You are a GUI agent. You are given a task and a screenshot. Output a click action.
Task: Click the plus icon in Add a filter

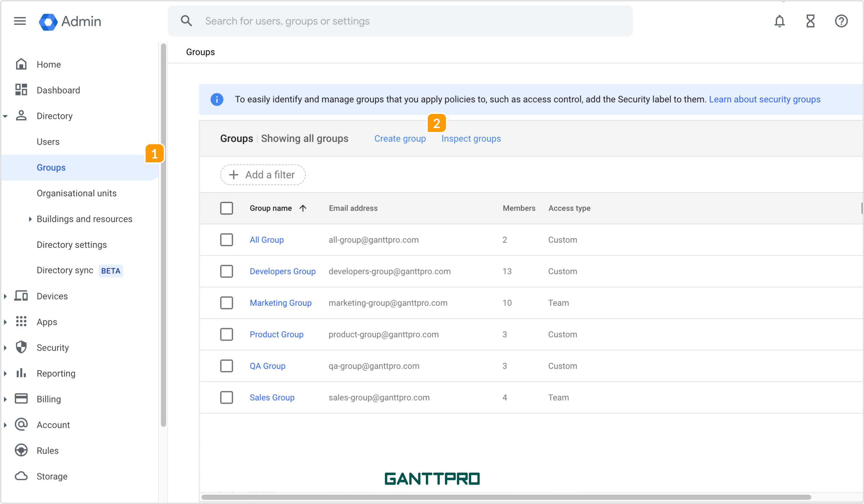coord(234,175)
